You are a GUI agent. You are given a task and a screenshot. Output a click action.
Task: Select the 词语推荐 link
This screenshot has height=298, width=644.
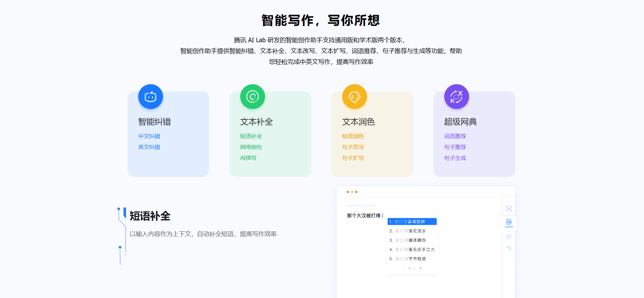pos(455,136)
